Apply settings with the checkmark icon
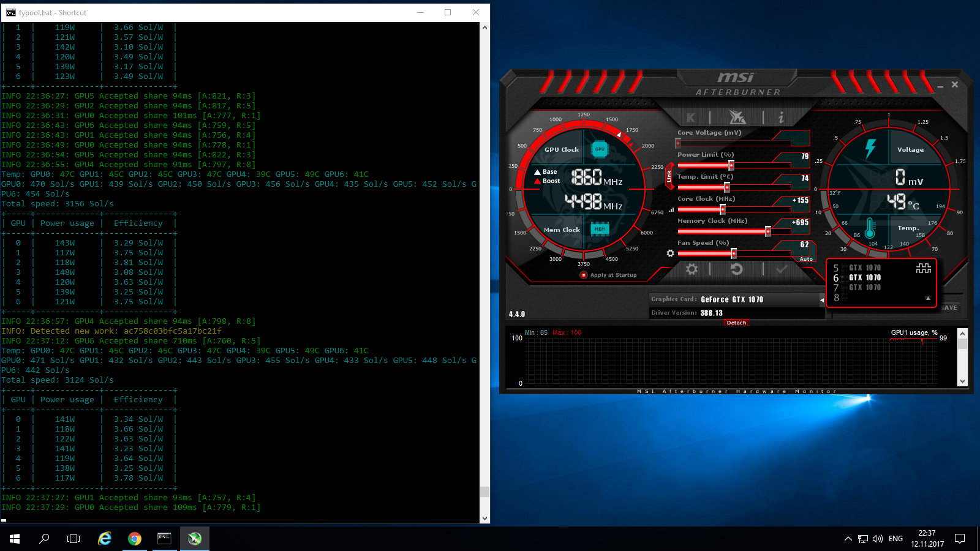Screen dimensions: 980x551 pyautogui.click(x=782, y=269)
